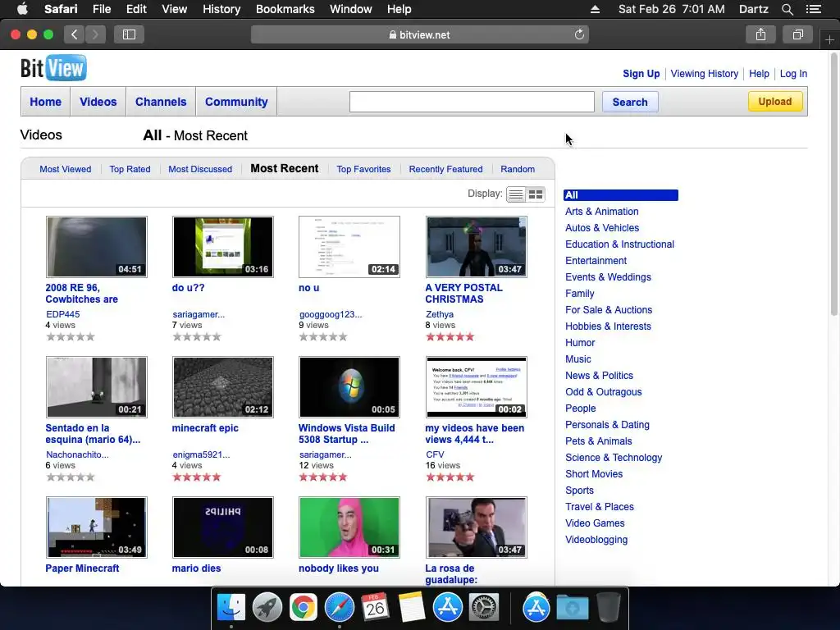The width and height of the screenshot is (840, 630).
Task: Open Notification Center list icon
Action: tap(813, 9)
